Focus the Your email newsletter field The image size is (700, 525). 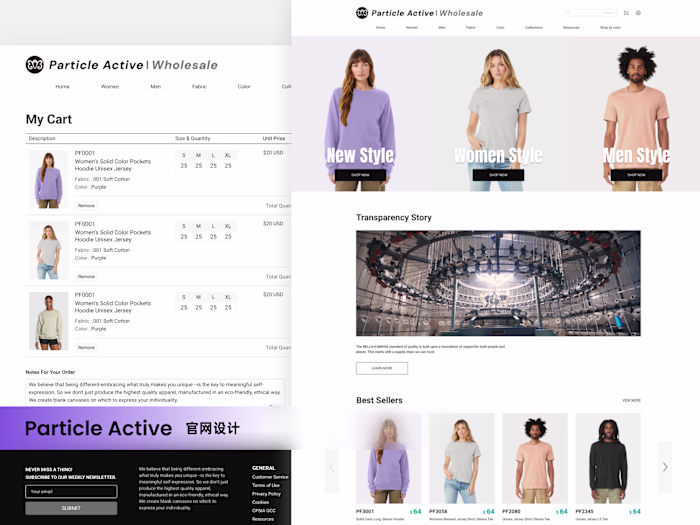tap(71, 492)
